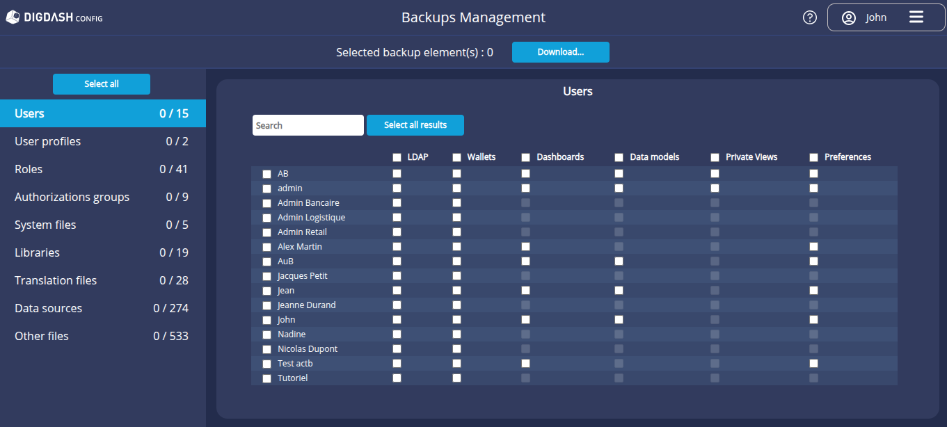Viewport: 947px width, 427px height.
Task: Check the Private Views header checkbox
Action: pos(715,158)
